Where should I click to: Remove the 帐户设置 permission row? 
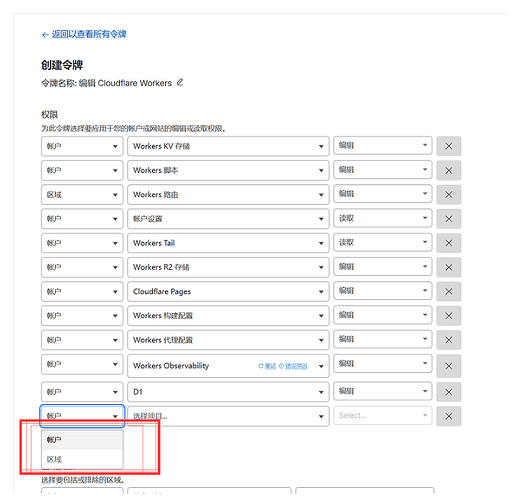(x=449, y=219)
